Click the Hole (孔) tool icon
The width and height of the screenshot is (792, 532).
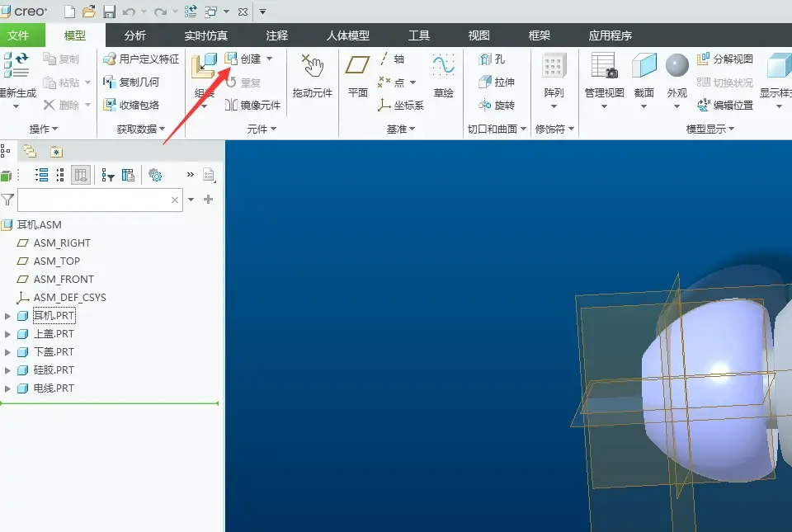pyautogui.click(x=485, y=59)
